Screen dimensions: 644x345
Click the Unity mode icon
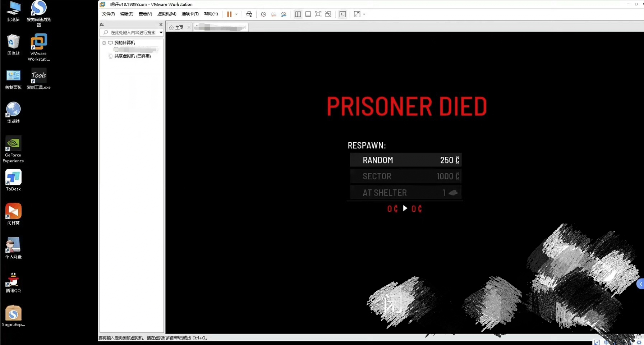328,14
